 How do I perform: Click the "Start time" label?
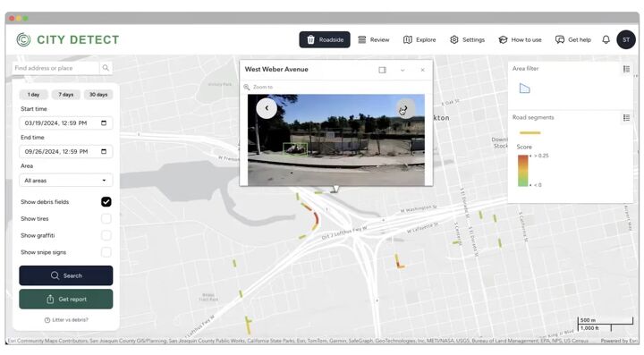pos(34,109)
